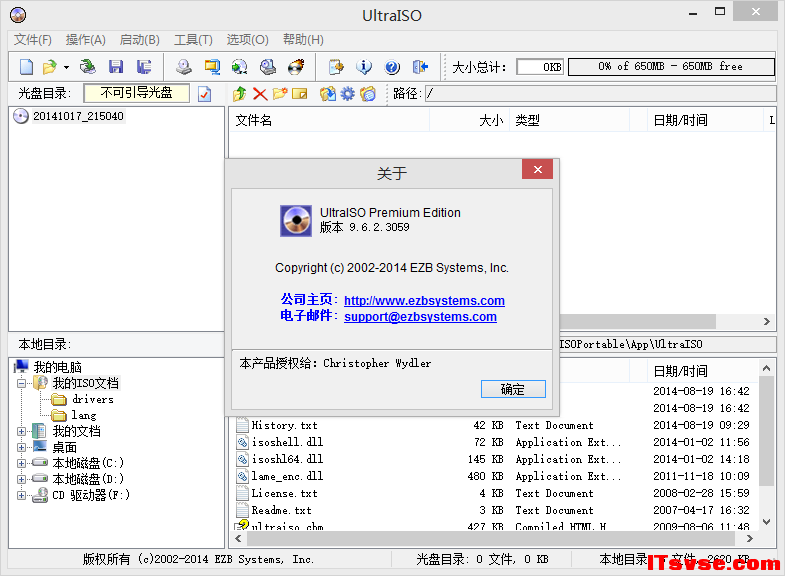Screen dimensions: 785x576
Task: Click the local file list horizontal scrollbar
Action: tap(493, 538)
